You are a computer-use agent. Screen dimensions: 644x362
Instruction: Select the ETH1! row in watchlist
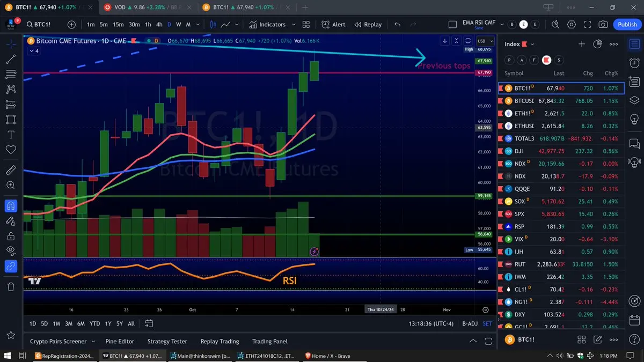(561, 113)
